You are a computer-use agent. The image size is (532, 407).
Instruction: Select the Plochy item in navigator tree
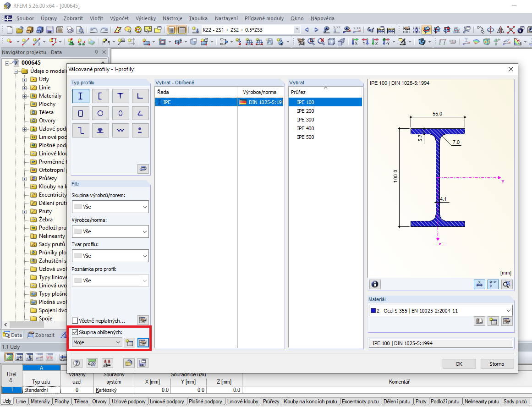pos(47,104)
